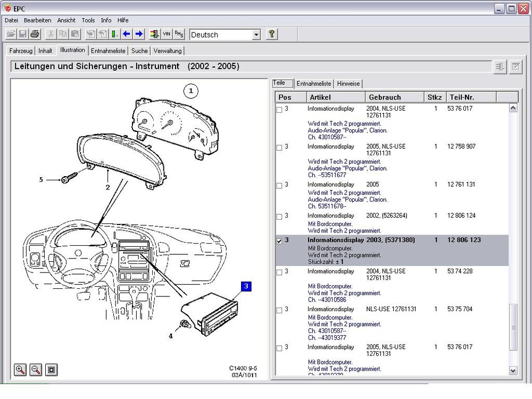Check box for part 12 761 131

[279, 186]
